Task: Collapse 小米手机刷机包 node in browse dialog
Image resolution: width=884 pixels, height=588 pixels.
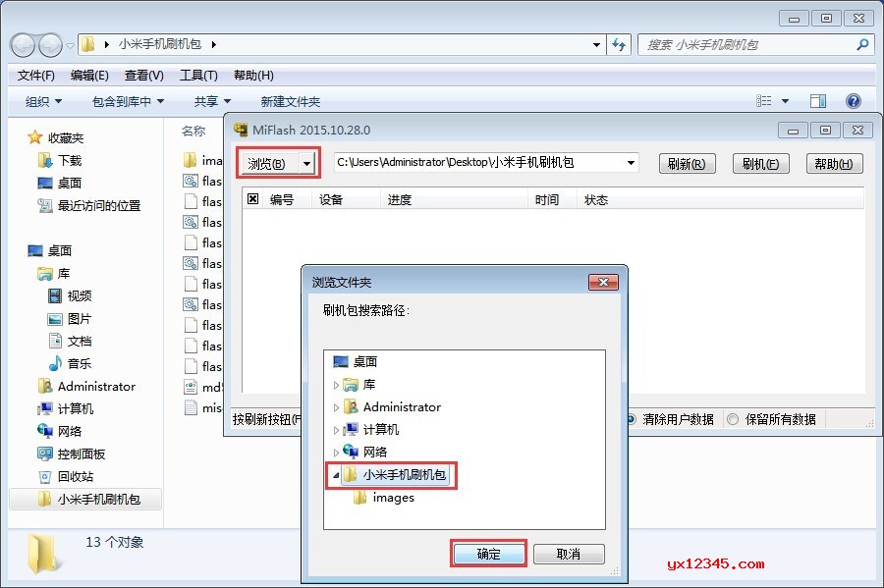Action: (x=336, y=475)
